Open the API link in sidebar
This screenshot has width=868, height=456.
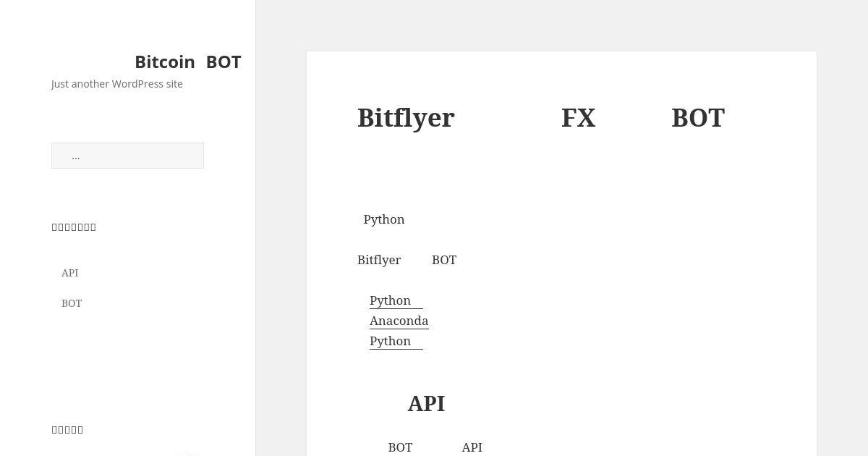click(x=70, y=273)
